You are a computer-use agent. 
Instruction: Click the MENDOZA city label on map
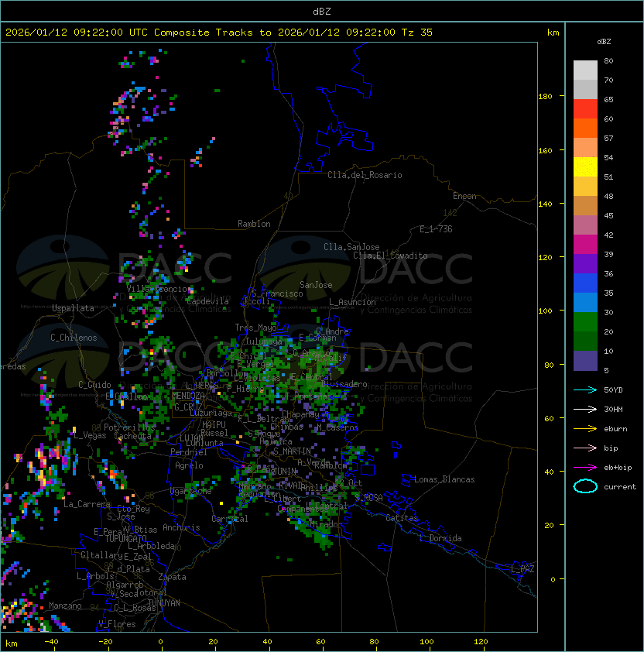click(188, 396)
